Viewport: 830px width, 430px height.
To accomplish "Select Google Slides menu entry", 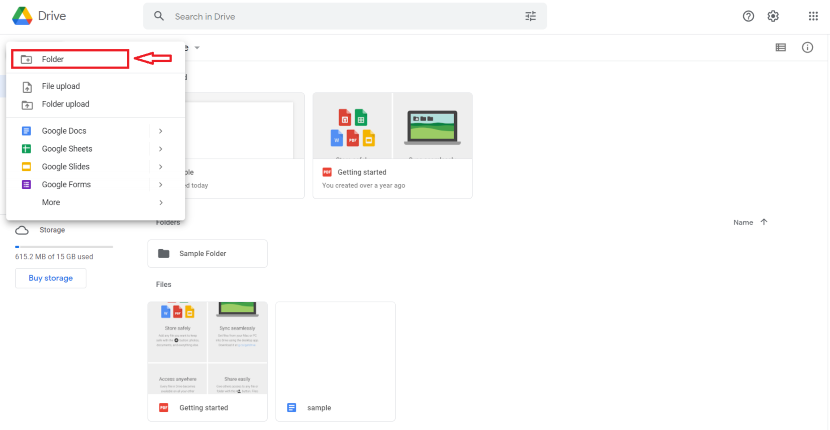I will click(95, 167).
